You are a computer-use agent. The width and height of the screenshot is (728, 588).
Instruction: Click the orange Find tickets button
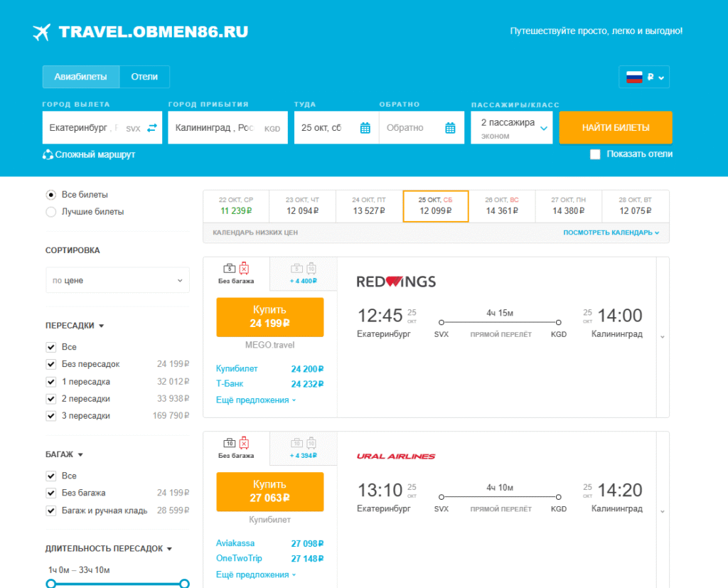(x=615, y=128)
